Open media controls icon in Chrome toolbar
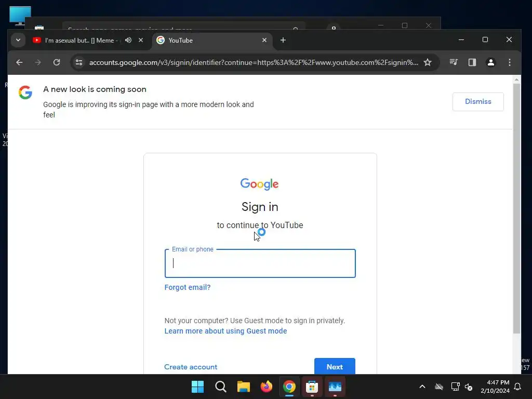 454,62
